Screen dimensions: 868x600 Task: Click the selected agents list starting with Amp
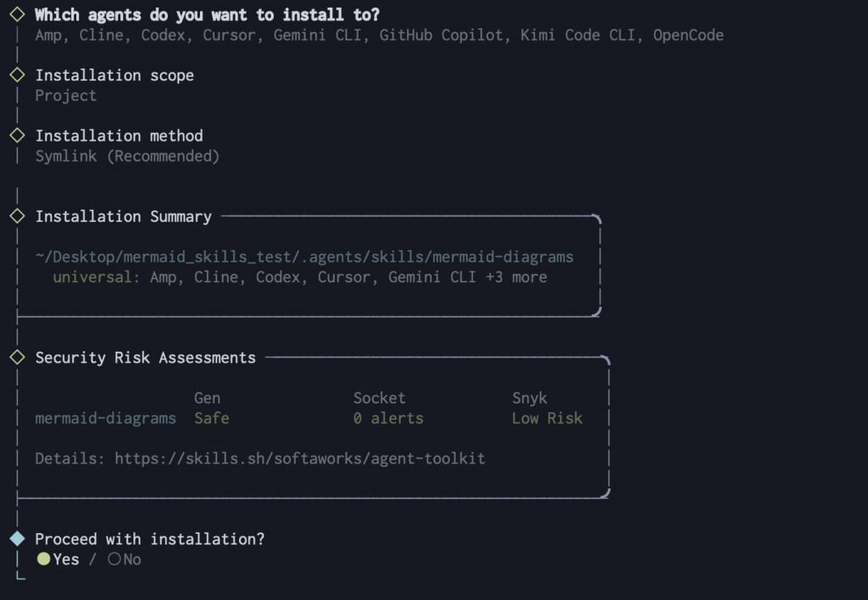click(379, 36)
